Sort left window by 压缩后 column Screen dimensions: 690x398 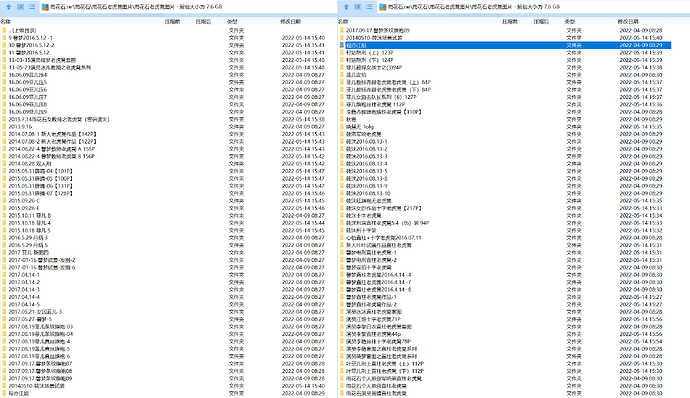[x=203, y=22]
